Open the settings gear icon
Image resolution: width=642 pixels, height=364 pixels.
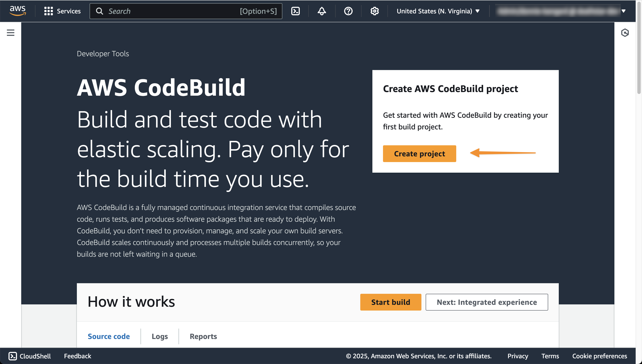click(374, 11)
